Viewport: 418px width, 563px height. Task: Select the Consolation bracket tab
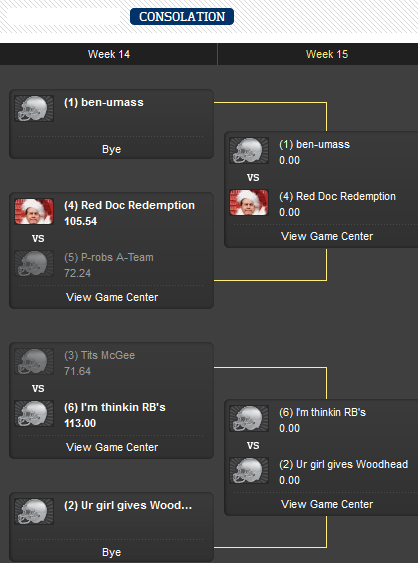[x=182, y=17]
